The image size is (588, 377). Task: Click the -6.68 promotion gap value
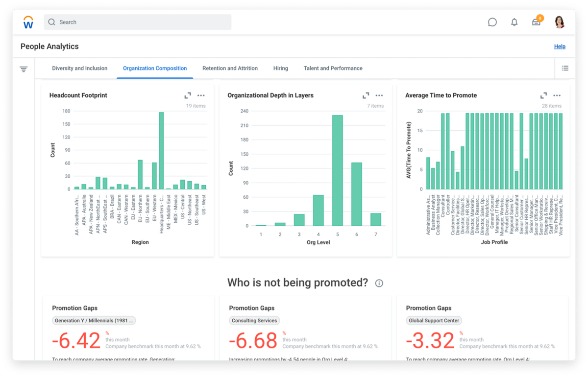[x=254, y=341]
